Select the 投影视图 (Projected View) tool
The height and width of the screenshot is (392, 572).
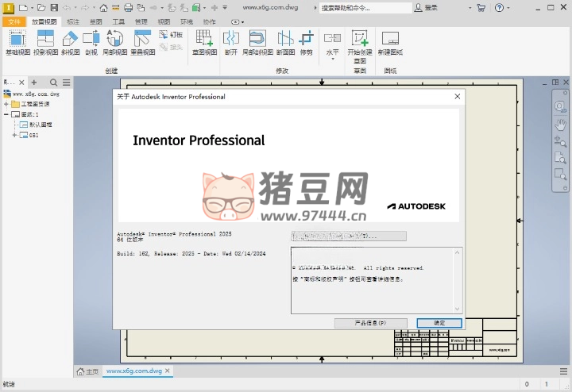point(45,40)
